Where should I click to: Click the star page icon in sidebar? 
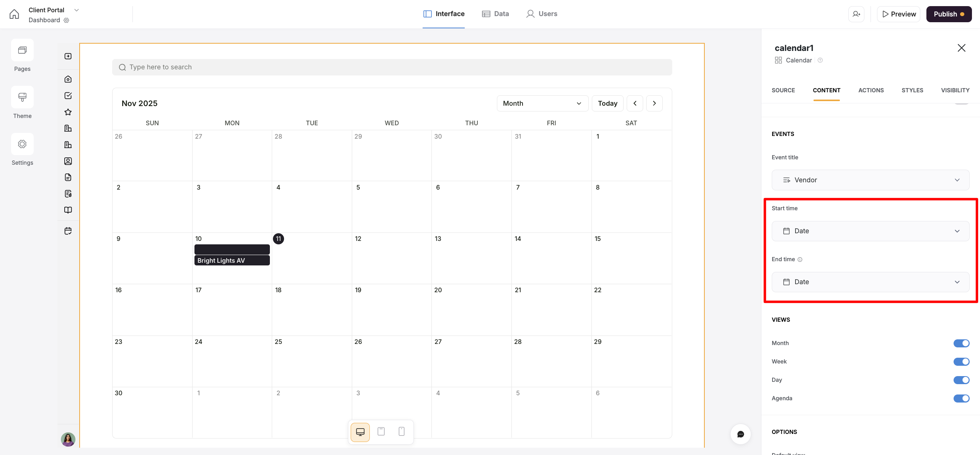[68, 112]
